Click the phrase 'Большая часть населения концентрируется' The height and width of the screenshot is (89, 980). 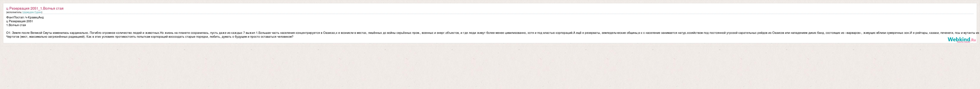289,33
